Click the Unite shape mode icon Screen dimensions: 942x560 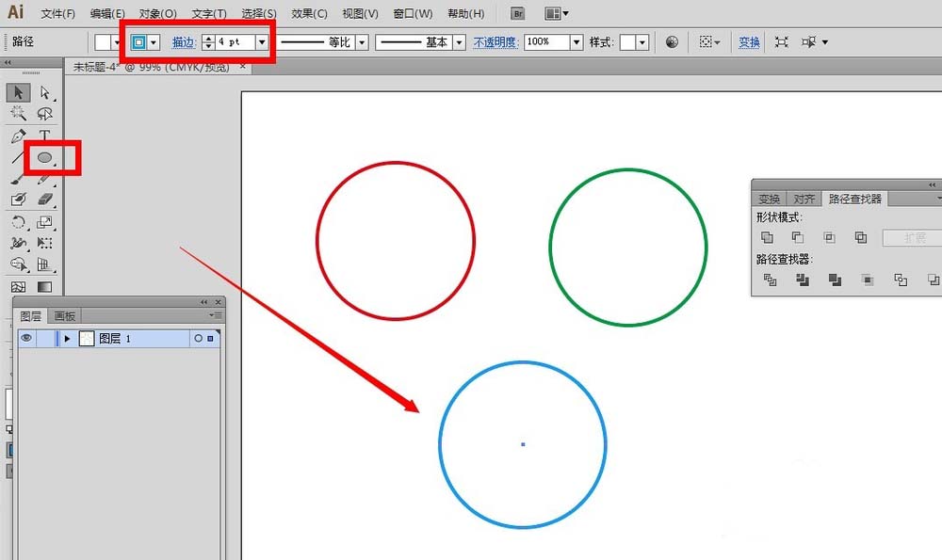767,238
